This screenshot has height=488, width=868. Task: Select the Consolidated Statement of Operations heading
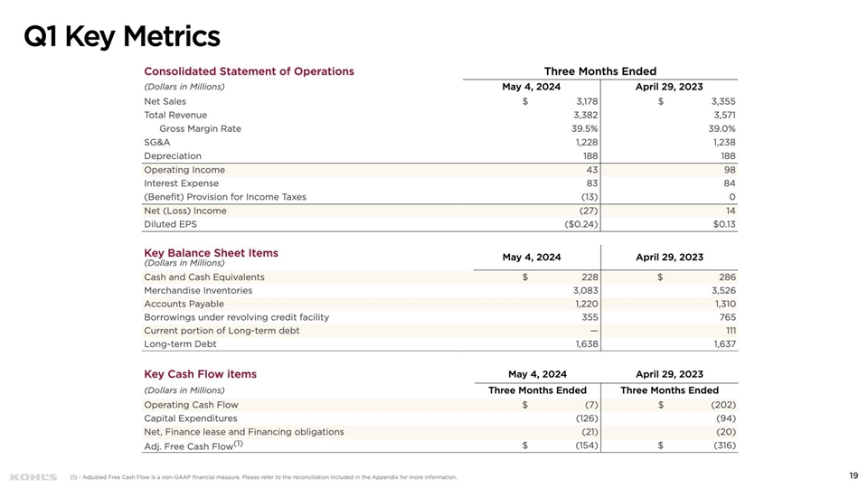(x=249, y=71)
